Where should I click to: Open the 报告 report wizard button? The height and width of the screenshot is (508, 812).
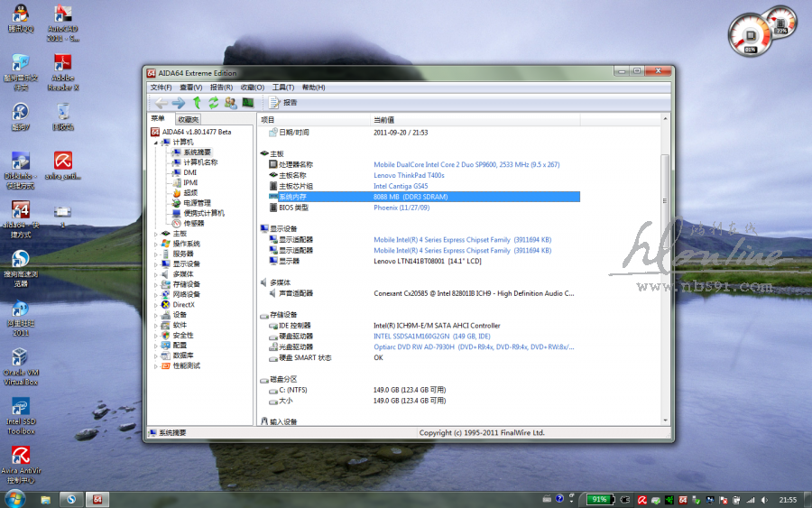tap(283, 103)
